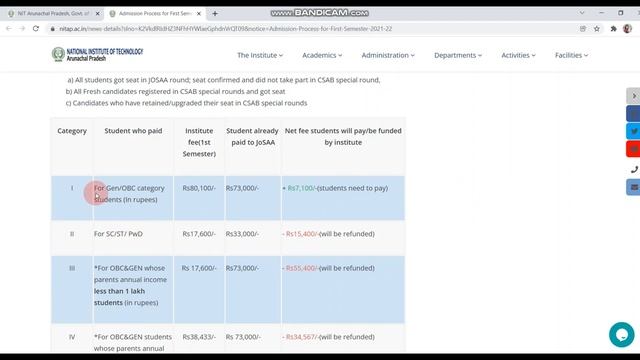
Task: Click the Rs34,567/- refund amount
Action: click(302, 337)
